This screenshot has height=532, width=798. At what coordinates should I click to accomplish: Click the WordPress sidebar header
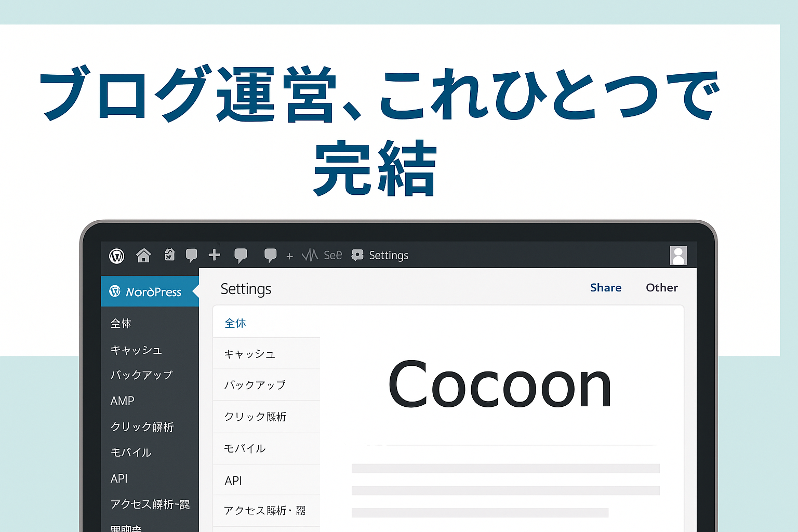[150, 291]
